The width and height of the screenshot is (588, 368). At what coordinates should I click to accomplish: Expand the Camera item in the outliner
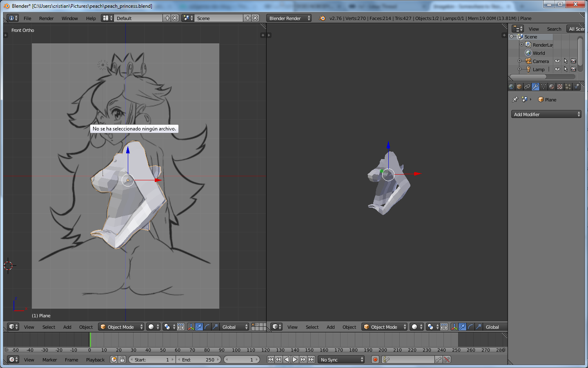[519, 61]
